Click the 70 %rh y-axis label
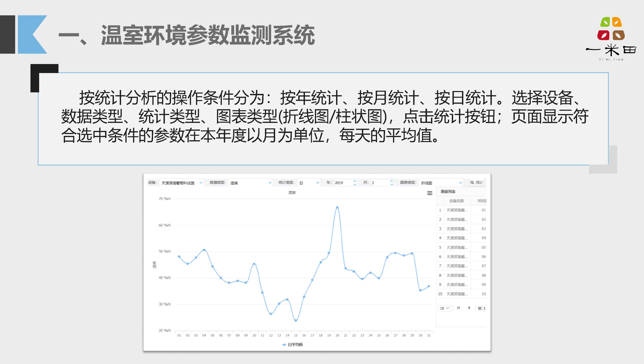Image resolution: width=644 pixels, height=364 pixels. click(x=165, y=199)
